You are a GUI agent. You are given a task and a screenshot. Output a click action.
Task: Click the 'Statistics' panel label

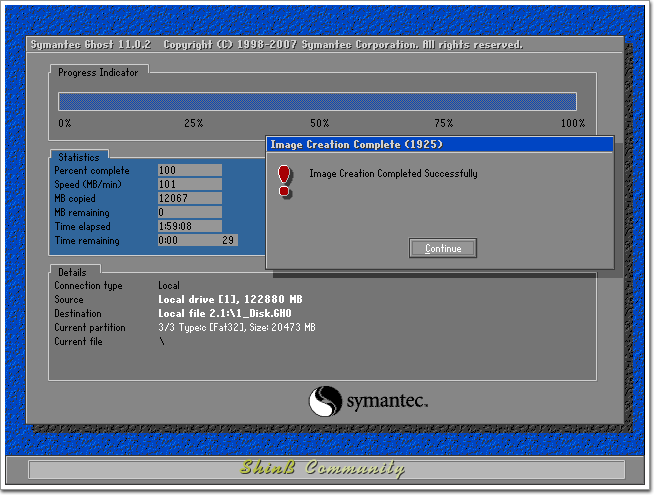pyautogui.click(x=79, y=157)
